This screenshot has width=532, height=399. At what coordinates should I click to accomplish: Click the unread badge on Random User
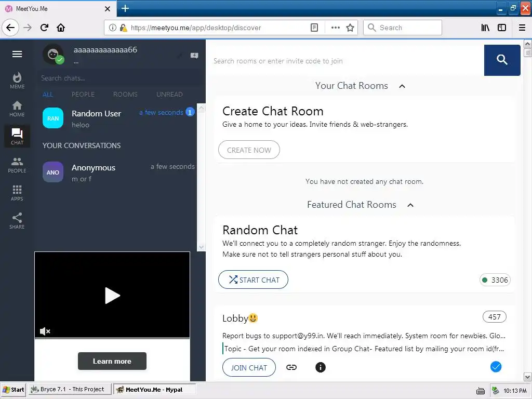(190, 112)
